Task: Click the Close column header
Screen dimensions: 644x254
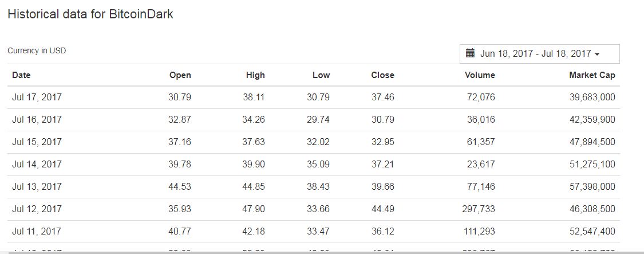Action: [x=382, y=75]
